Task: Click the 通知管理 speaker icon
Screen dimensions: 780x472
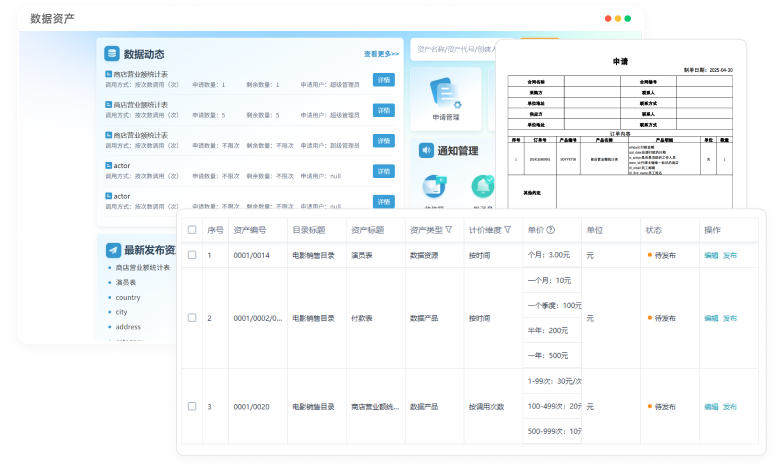Action: pyautogui.click(x=427, y=151)
